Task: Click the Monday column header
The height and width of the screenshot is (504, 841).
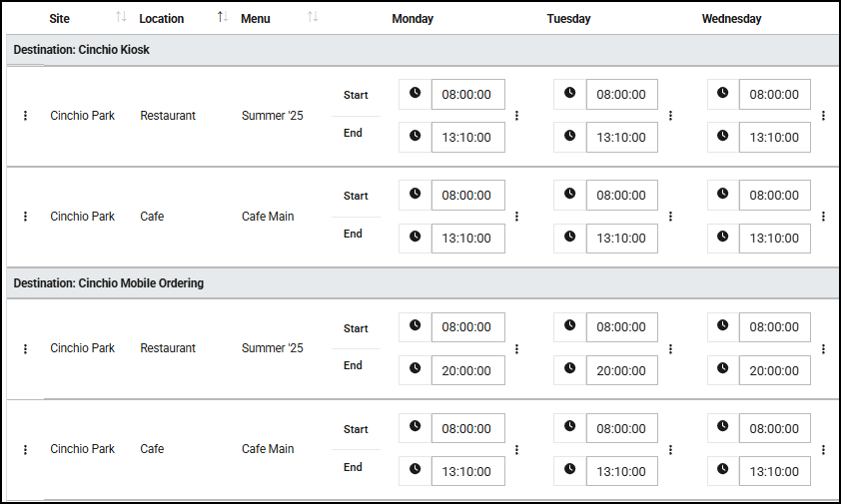Action: [x=413, y=19]
